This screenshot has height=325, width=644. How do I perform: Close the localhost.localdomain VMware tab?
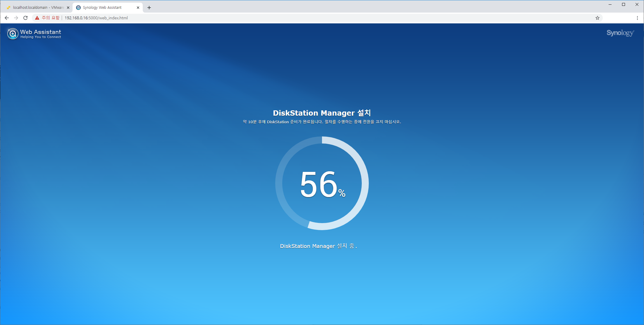[x=68, y=8]
